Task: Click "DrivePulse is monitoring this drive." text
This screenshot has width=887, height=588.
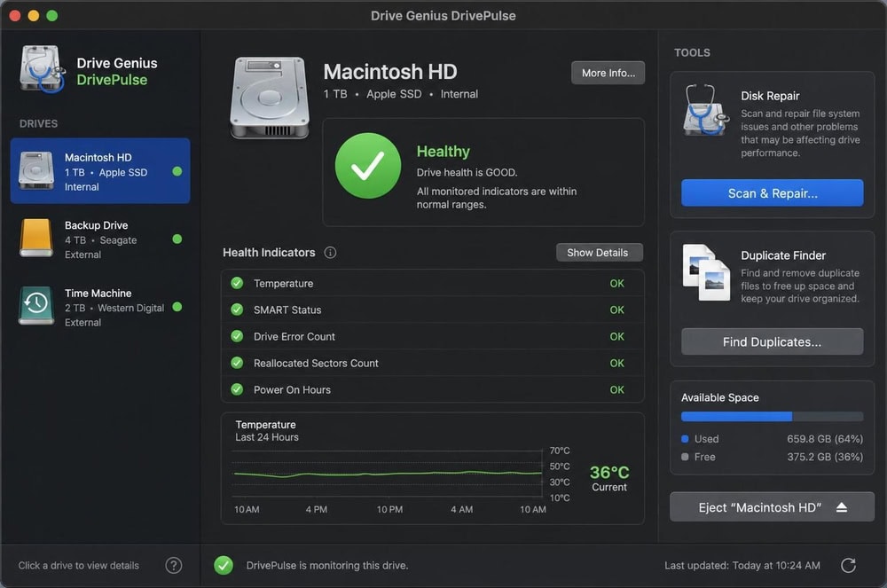Action: pyautogui.click(x=327, y=566)
